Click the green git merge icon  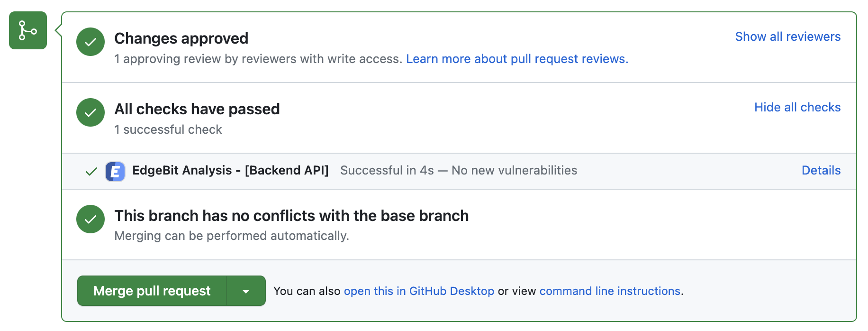pos(28,30)
